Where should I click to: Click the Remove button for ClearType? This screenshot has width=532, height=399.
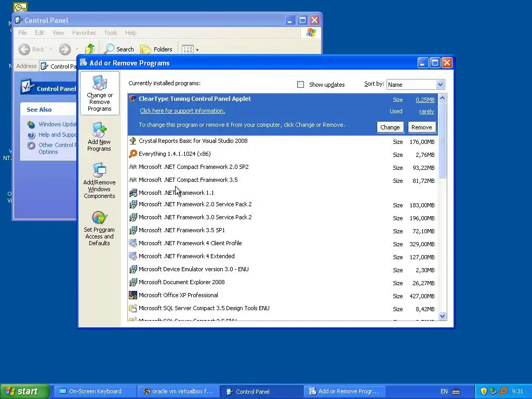pos(422,127)
